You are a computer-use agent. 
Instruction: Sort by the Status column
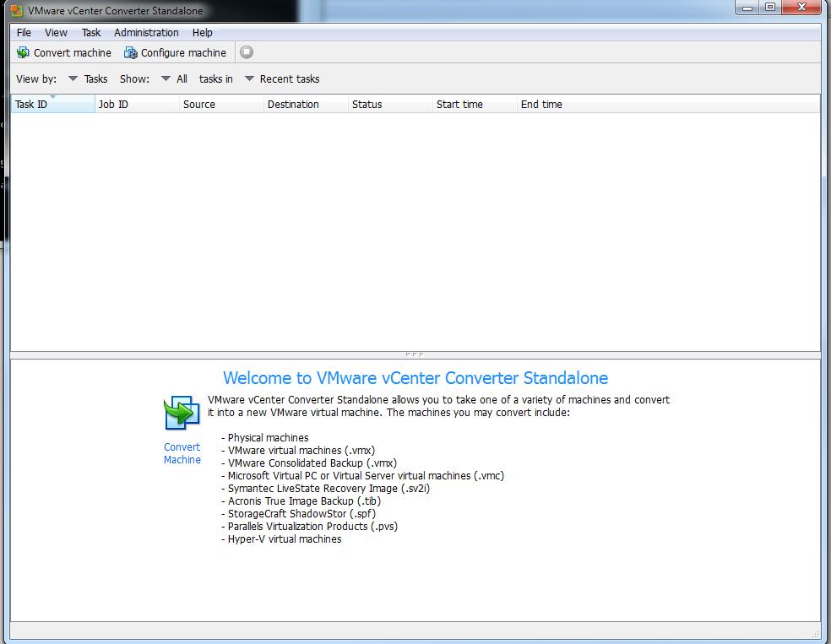391,105
